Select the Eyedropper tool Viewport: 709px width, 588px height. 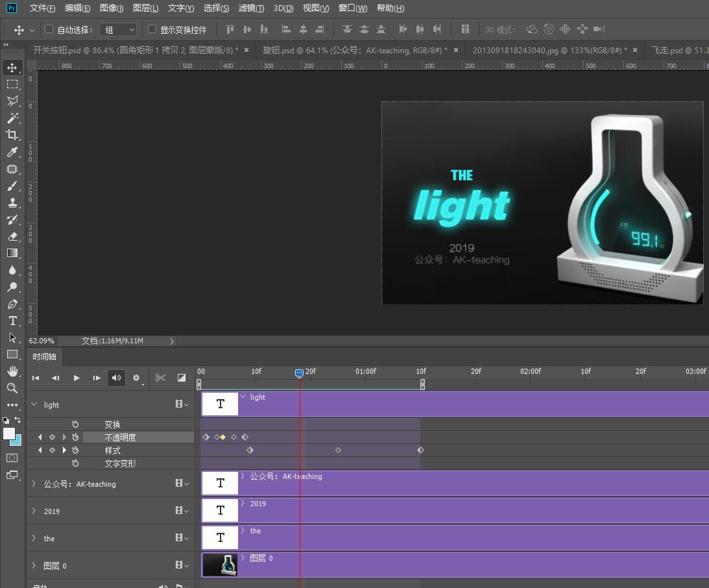(x=12, y=152)
